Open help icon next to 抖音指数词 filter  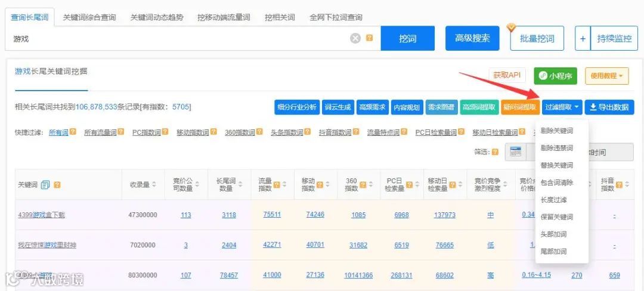355,132
